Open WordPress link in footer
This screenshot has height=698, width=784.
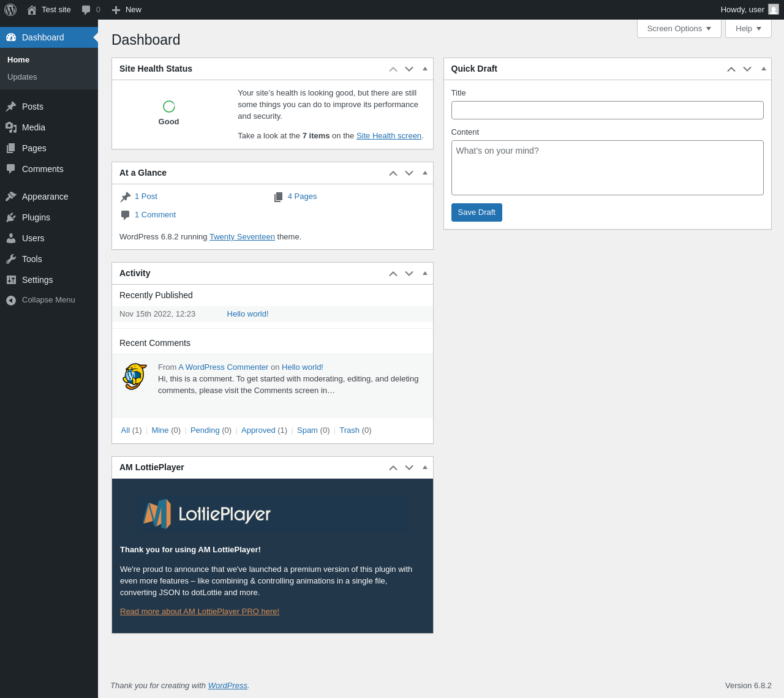tap(228, 686)
